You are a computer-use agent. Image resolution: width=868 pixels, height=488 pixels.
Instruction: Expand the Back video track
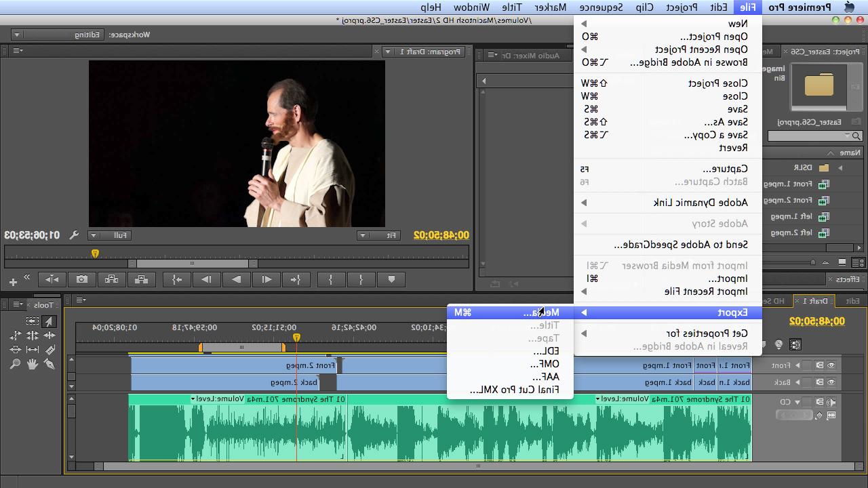click(x=797, y=382)
